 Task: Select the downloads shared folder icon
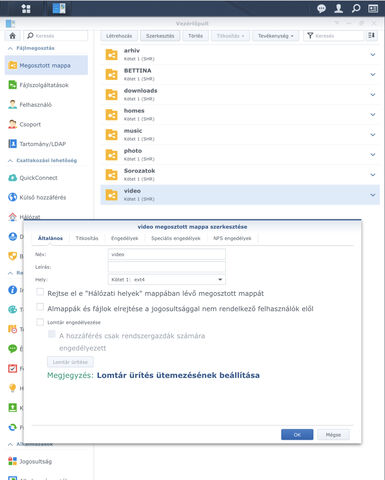pos(111,94)
